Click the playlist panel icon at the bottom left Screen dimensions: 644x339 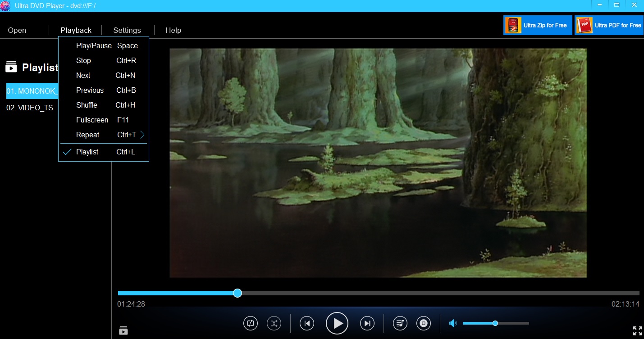(x=123, y=331)
